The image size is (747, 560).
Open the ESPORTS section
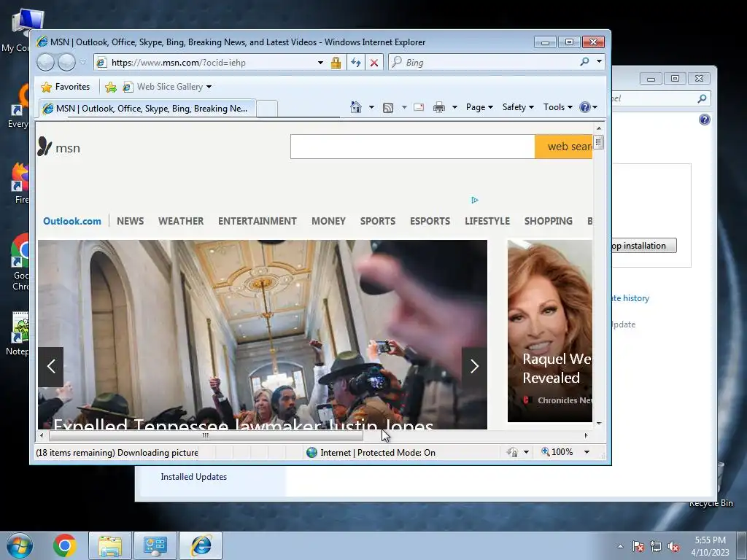(430, 221)
